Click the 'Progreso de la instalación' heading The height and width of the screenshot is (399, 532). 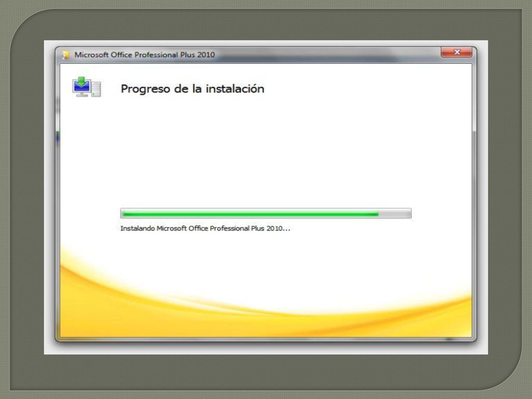click(x=192, y=89)
